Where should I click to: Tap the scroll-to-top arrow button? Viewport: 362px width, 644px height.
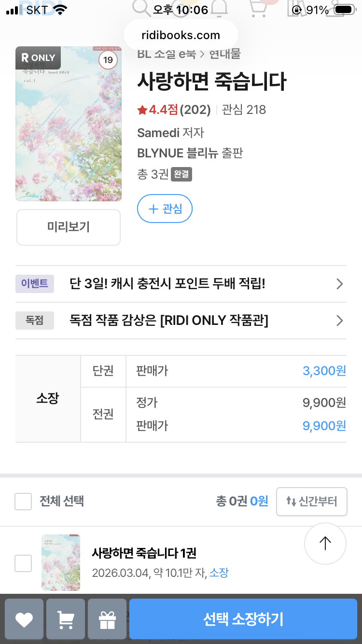(x=325, y=544)
